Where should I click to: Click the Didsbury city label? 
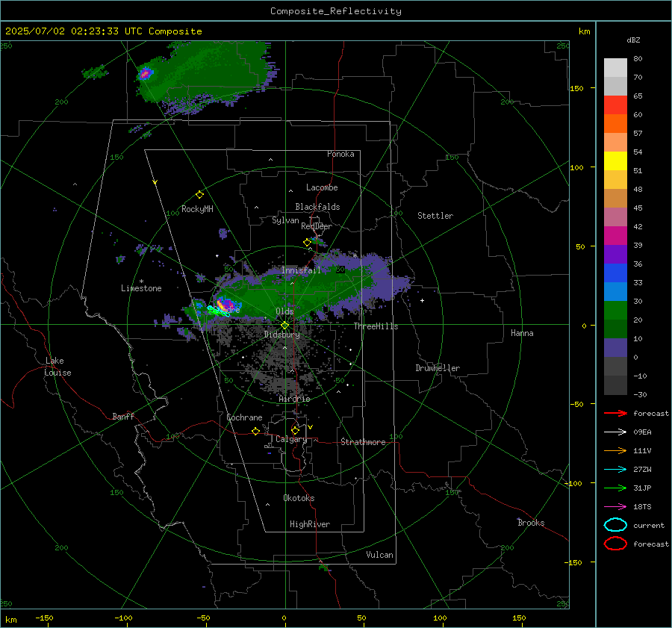(x=281, y=335)
